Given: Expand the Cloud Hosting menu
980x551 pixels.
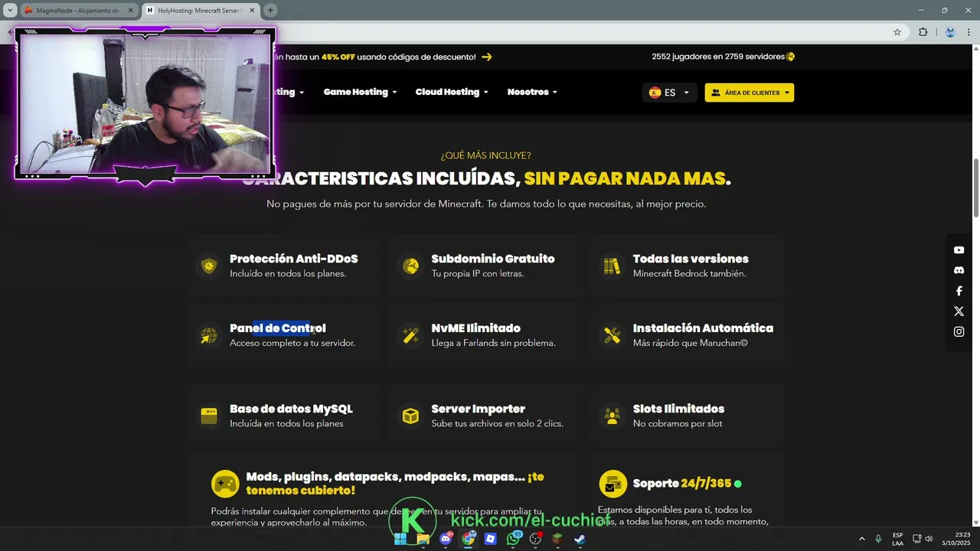Looking at the screenshot, I should (x=452, y=92).
